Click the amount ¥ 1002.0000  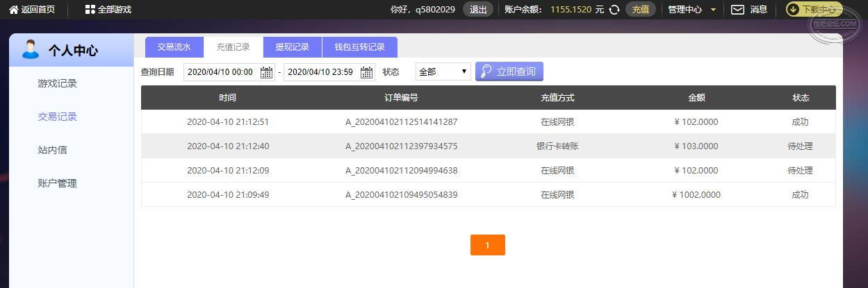[696, 195]
